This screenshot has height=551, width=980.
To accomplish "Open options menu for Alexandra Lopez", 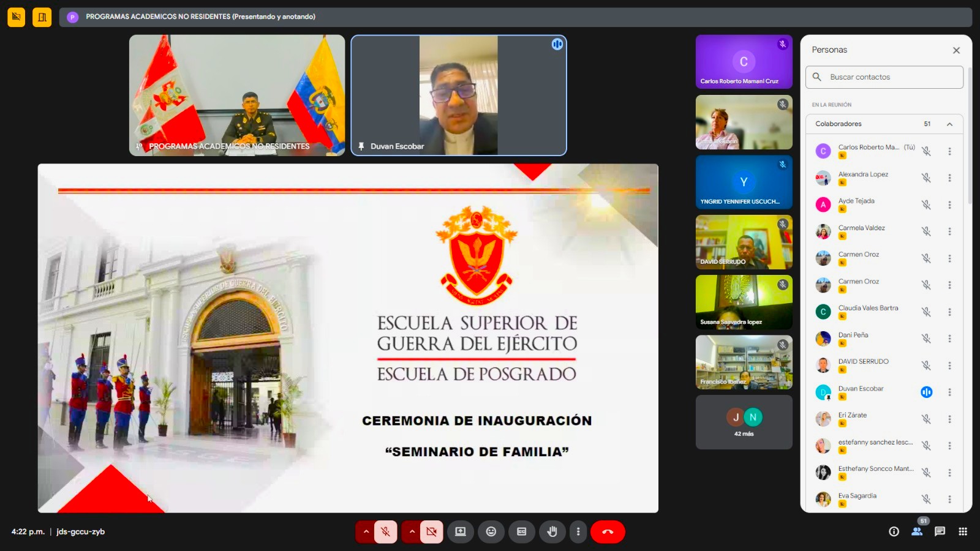I will coord(950,178).
